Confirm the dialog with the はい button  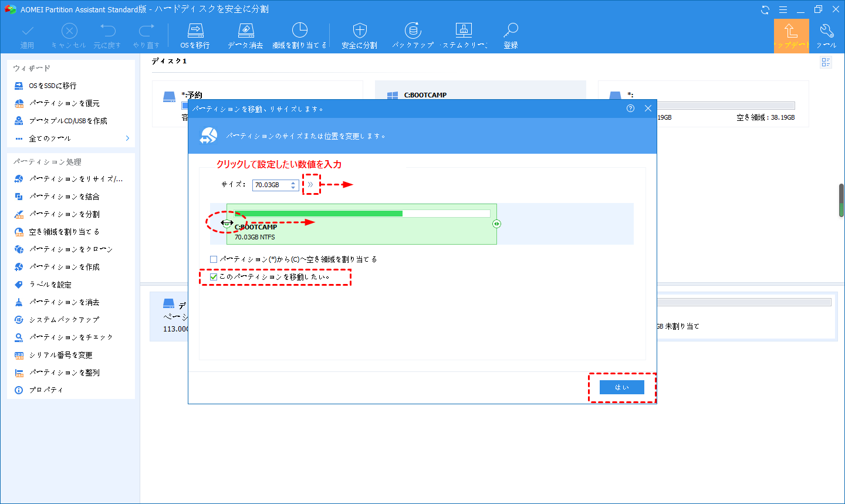click(622, 387)
